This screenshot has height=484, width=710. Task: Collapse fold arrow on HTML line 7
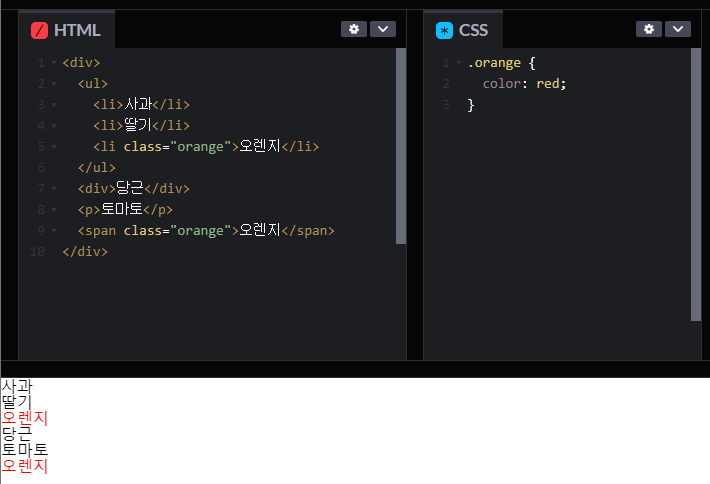[x=54, y=189]
